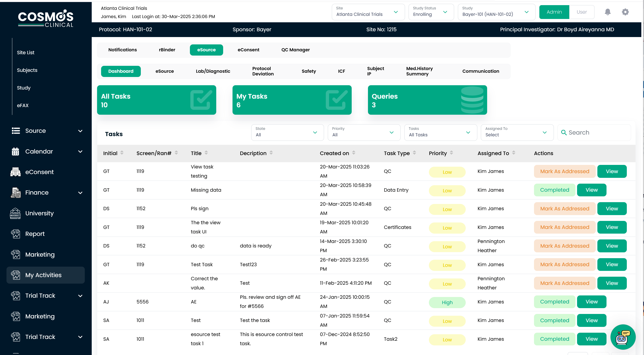
Task: Sort by Created on column arrows
Action: click(x=354, y=153)
